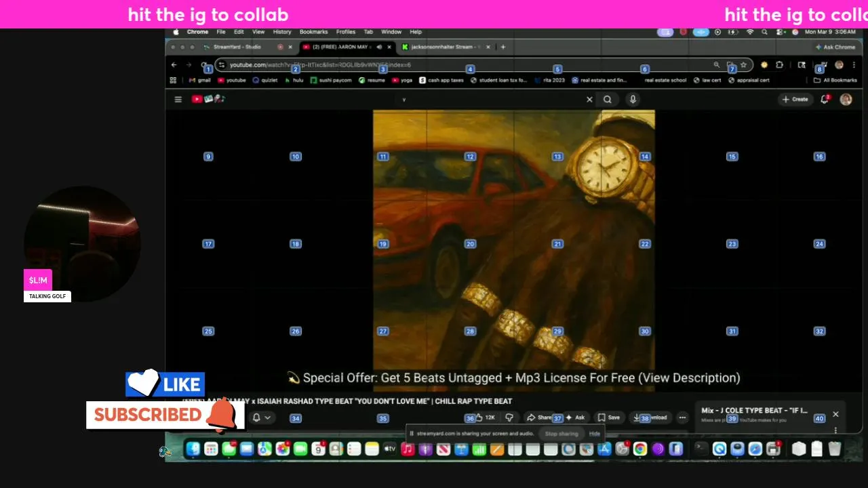Image resolution: width=868 pixels, height=488 pixels.
Task: Close the Mix - J COLE TYPE BEAT card
Action: 835,414
